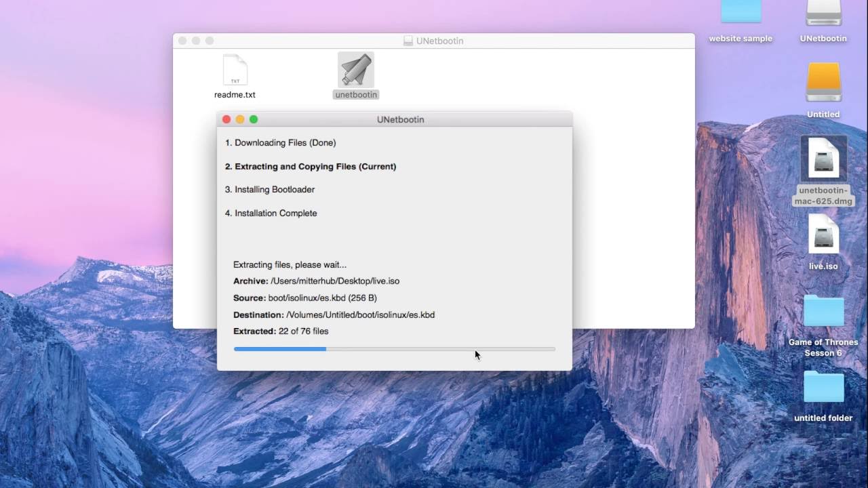
Task: Select the readme.txt file icon
Action: click(235, 70)
